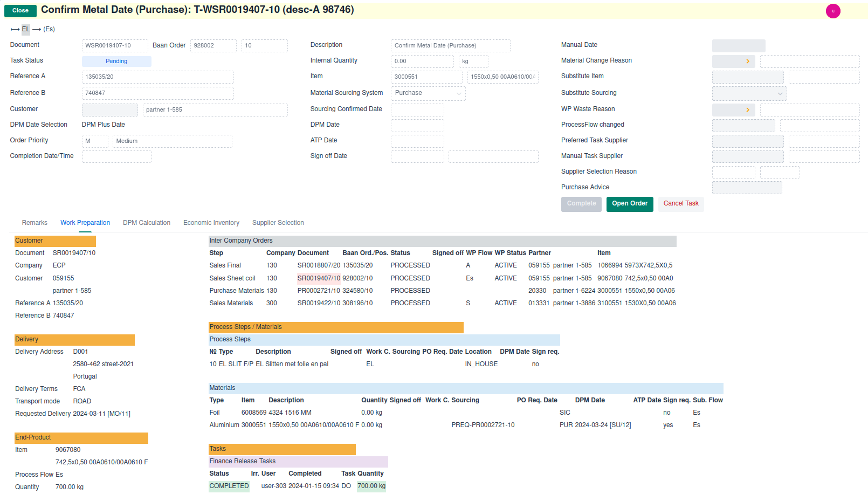The image size is (868, 494).
Task: Click the Materials section header
Action: click(x=466, y=388)
